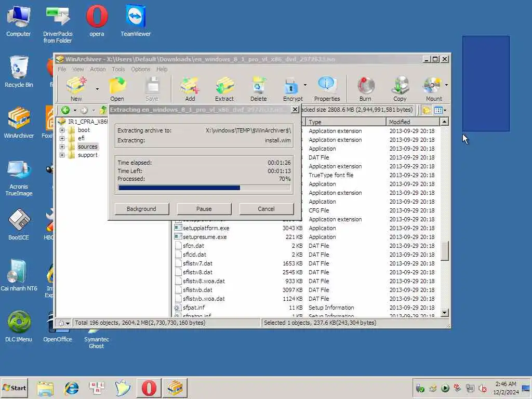Click Internet Explorer icon in taskbar
Image resolution: width=532 pixels, height=399 pixels.
[x=72, y=388]
